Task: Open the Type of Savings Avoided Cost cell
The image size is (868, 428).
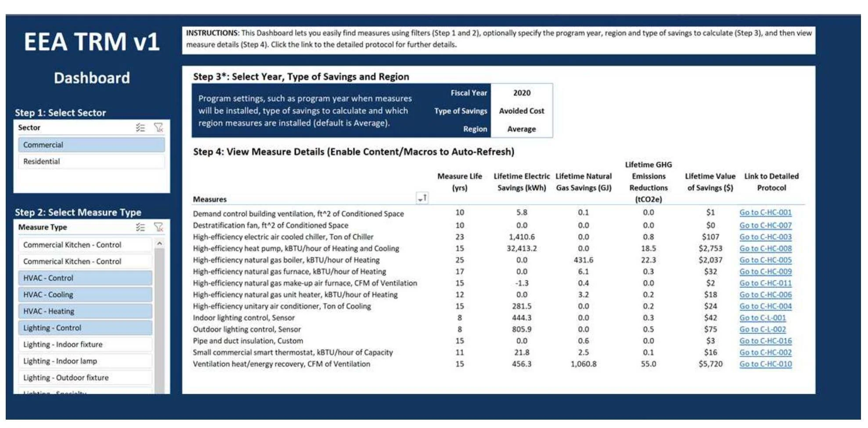Action: coord(522,111)
